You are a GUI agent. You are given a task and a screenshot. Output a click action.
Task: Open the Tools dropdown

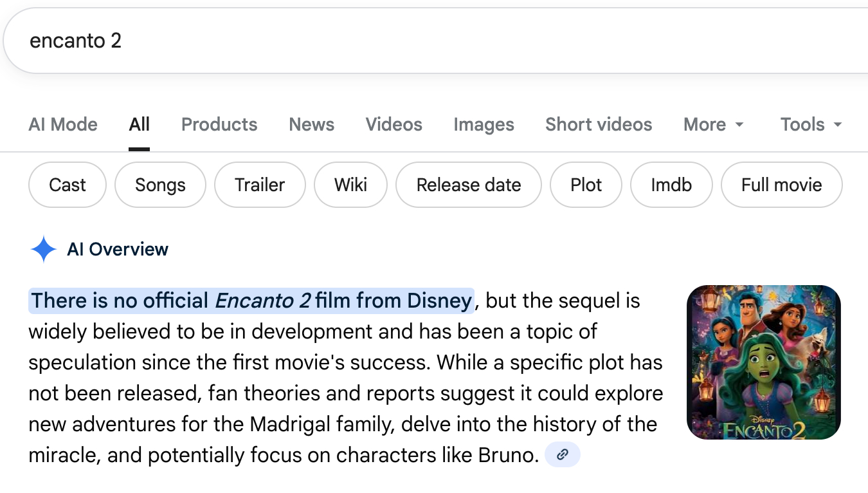(x=811, y=124)
